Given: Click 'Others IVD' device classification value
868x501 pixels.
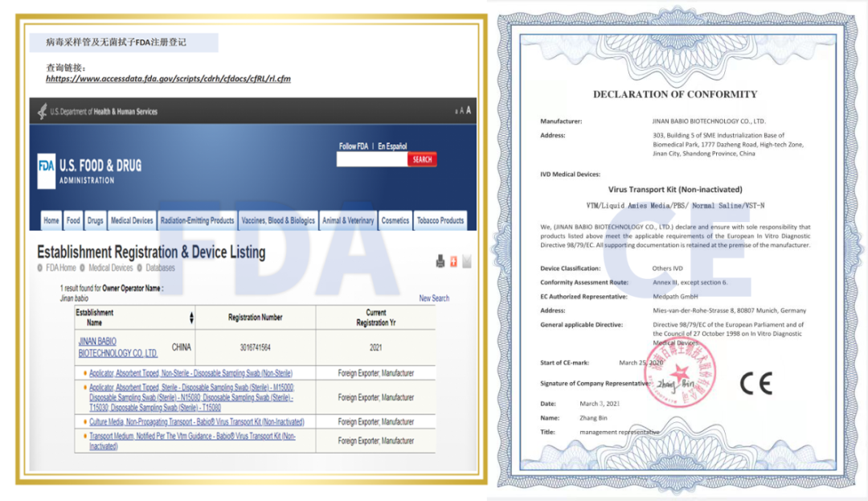Looking at the screenshot, I should pos(667,268).
